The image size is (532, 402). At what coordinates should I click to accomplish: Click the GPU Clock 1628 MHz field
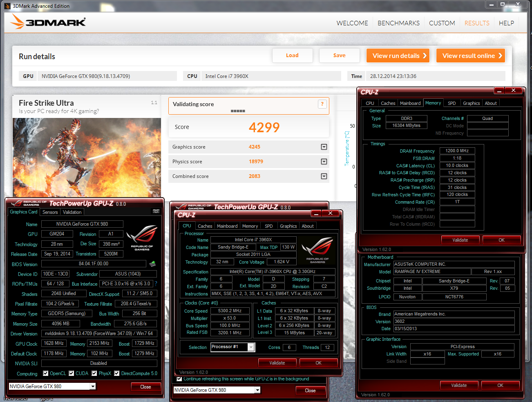(54, 344)
